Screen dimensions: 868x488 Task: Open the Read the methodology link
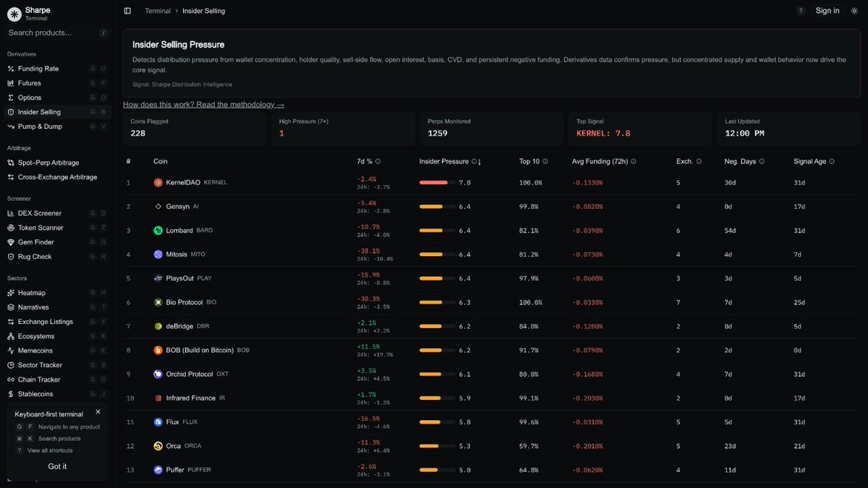203,105
